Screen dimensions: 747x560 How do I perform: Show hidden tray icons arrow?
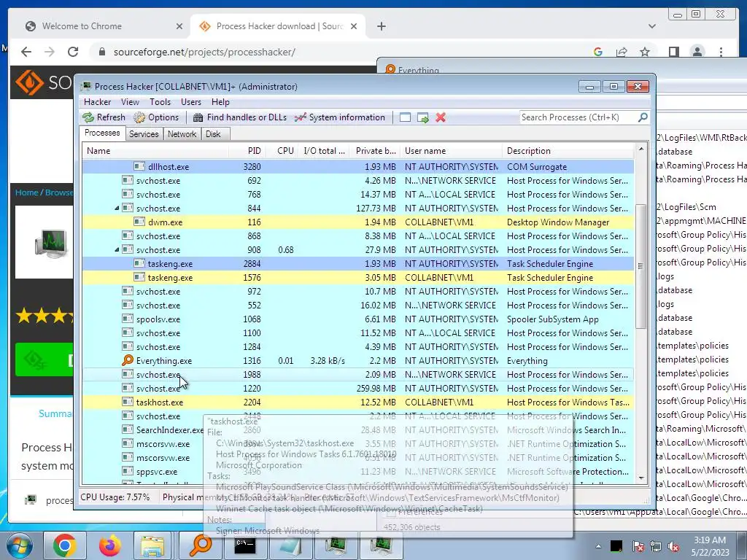click(598, 546)
